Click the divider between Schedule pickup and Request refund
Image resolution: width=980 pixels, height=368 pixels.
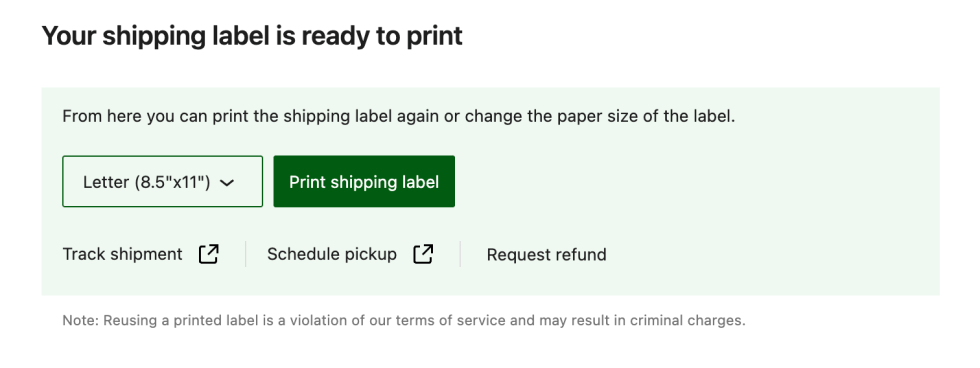coord(460,254)
